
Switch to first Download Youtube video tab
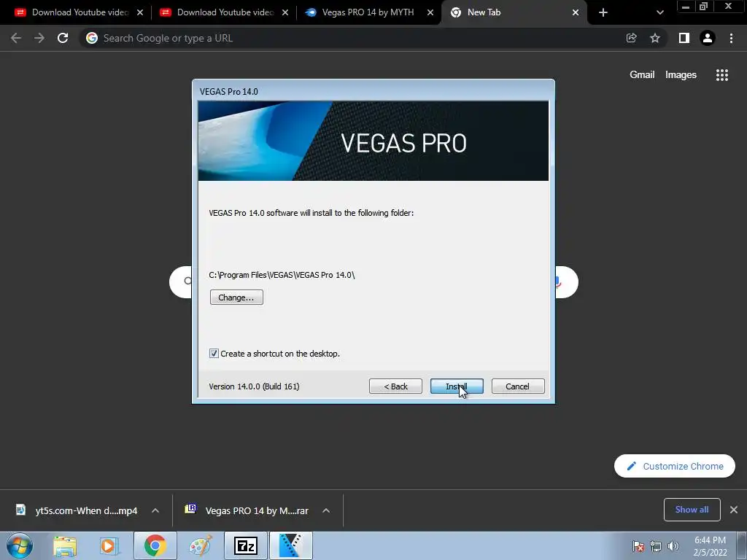(80, 12)
